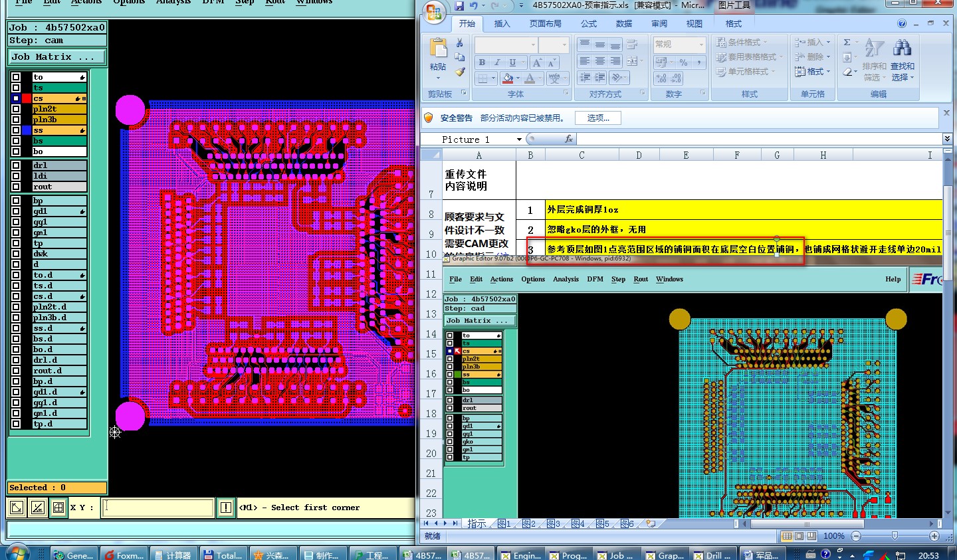
Task: Select the layer row named pln3b
Action: [59, 120]
